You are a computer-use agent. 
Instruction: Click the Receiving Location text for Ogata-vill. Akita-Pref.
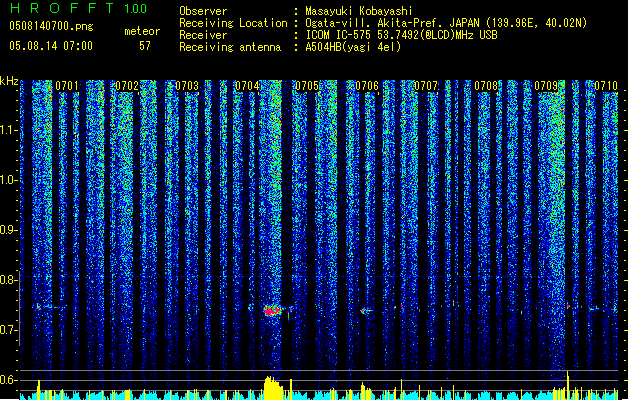(x=446, y=23)
